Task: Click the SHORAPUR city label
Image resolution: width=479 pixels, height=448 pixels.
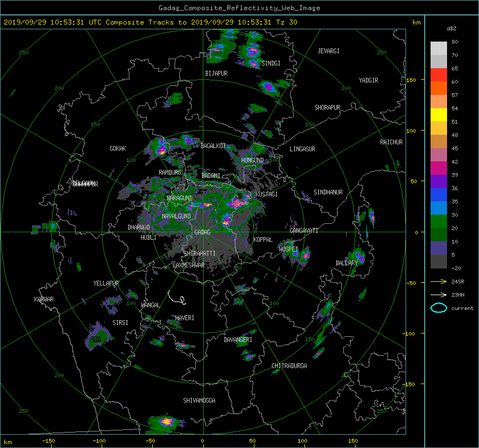Action: 327,108
